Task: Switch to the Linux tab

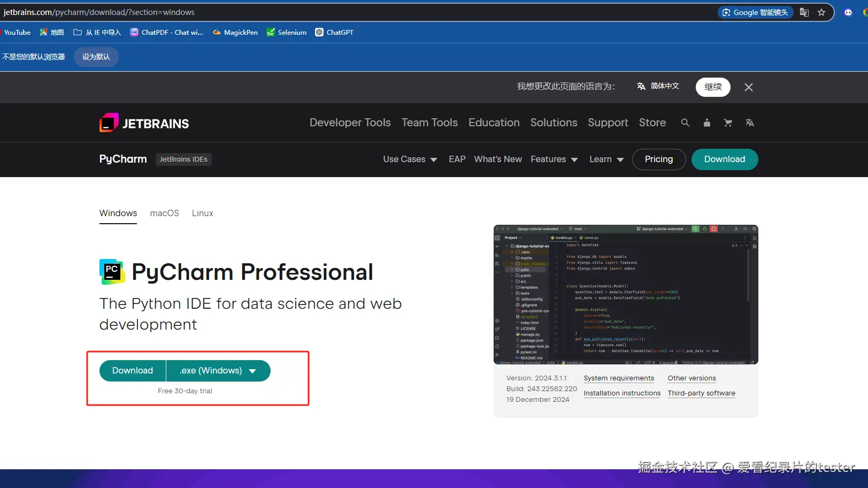Action: pyautogui.click(x=203, y=213)
